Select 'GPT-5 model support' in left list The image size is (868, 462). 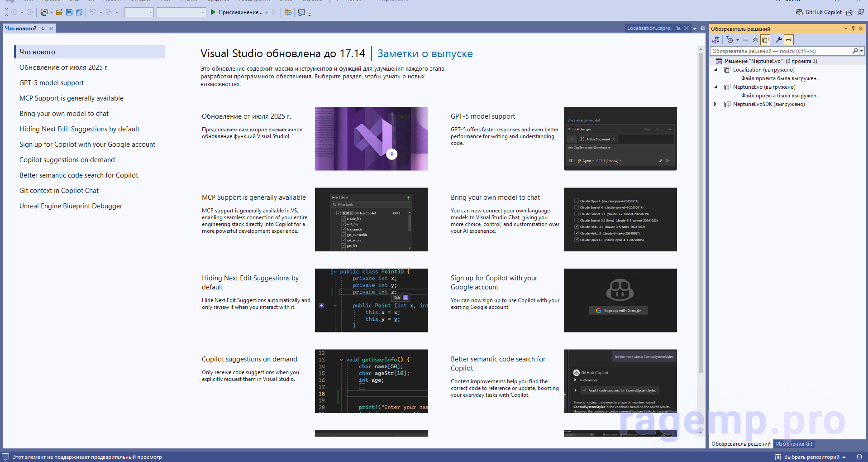52,83
